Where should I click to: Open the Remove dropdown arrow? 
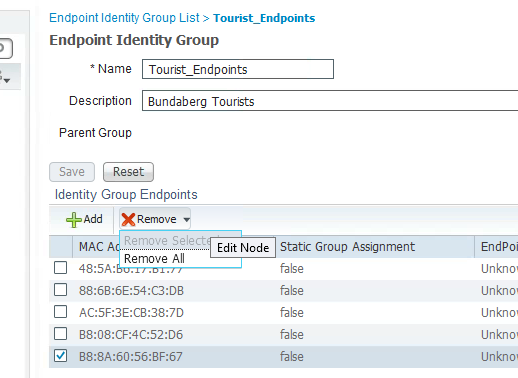point(187,220)
